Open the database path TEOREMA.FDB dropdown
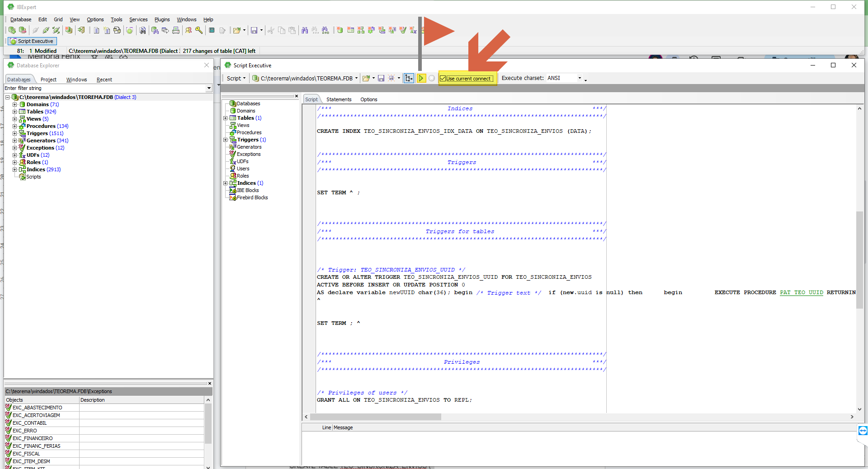The image size is (868, 469). tap(356, 78)
